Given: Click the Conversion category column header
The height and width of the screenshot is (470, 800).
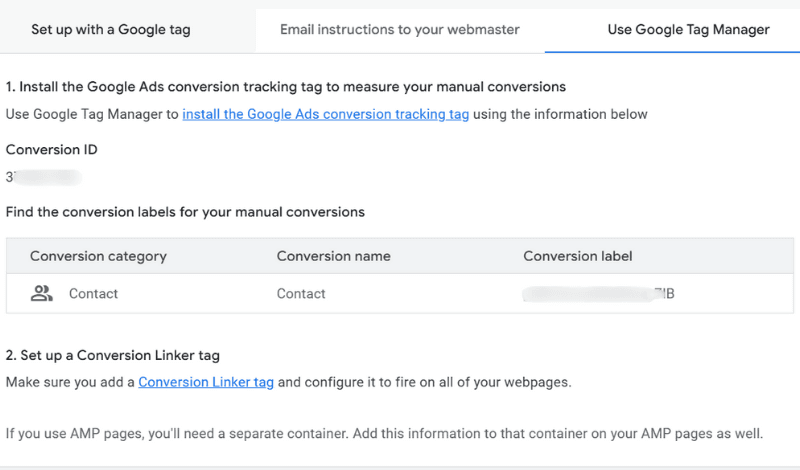Looking at the screenshot, I should coord(98,256).
